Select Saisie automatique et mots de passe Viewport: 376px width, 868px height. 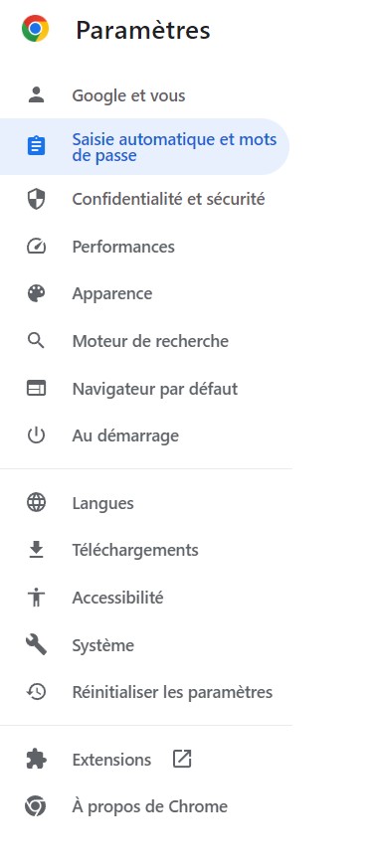[144, 147]
